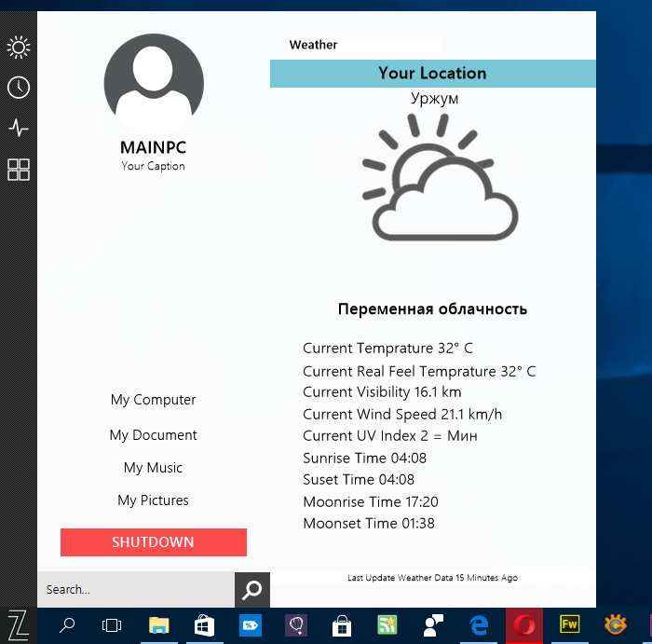Click the Переменная облачность condition text
The height and width of the screenshot is (644, 652).
pyautogui.click(x=432, y=309)
